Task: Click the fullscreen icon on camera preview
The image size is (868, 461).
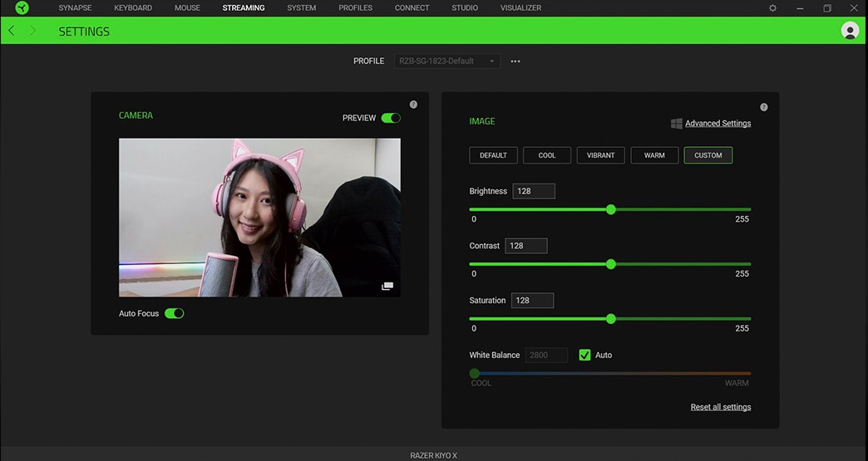Action: [x=387, y=286]
